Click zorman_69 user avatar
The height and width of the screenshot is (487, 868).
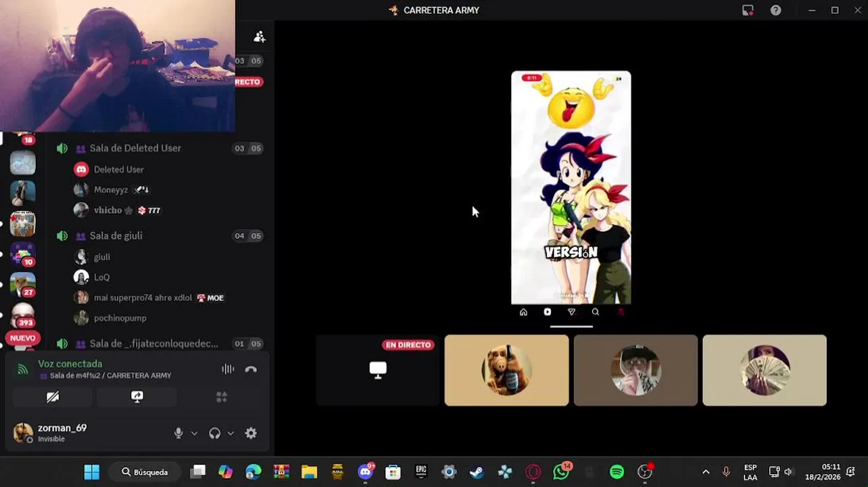[x=23, y=433]
